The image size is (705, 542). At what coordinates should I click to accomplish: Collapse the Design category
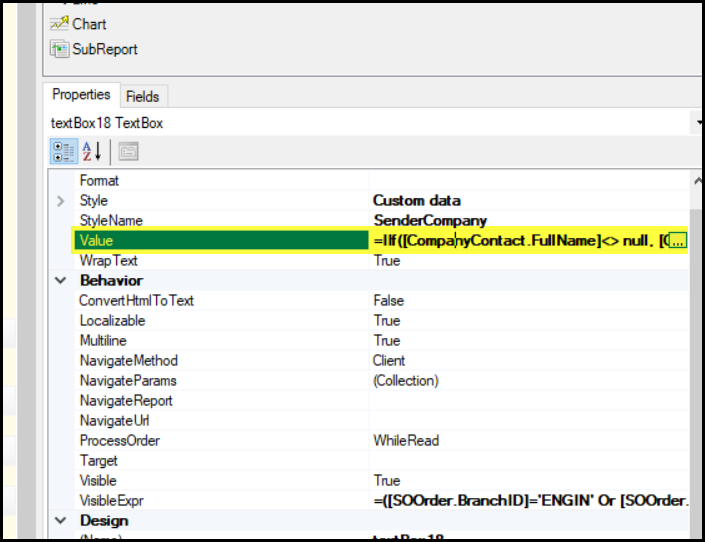(61, 521)
